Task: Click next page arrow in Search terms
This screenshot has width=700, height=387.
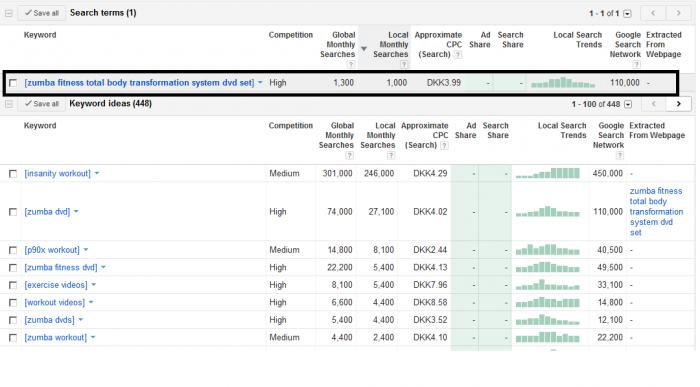Action: (x=679, y=13)
